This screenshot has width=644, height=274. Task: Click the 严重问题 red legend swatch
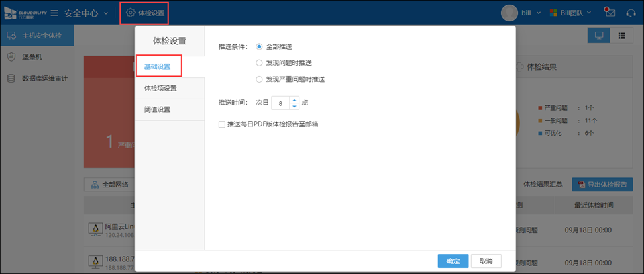pos(540,108)
